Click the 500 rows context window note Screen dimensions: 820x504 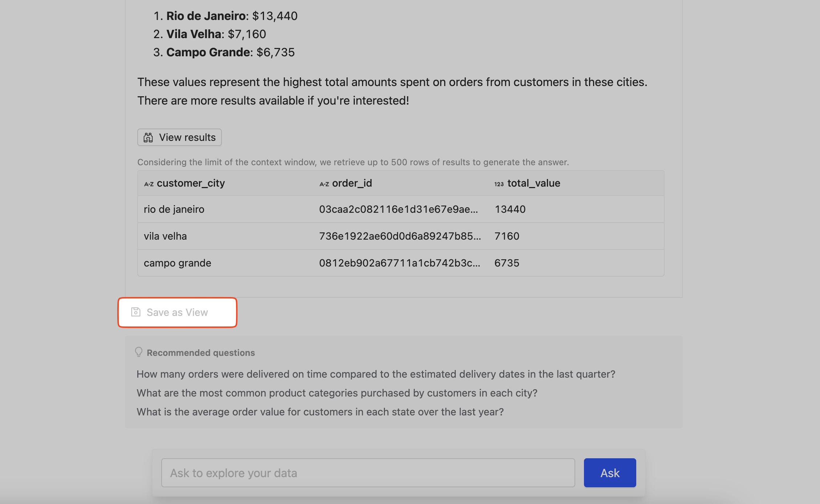(x=353, y=162)
